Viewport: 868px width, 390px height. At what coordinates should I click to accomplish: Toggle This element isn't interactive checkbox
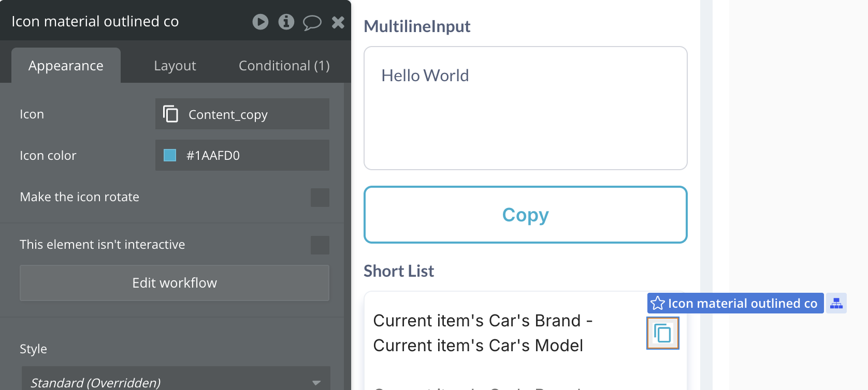tap(320, 245)
